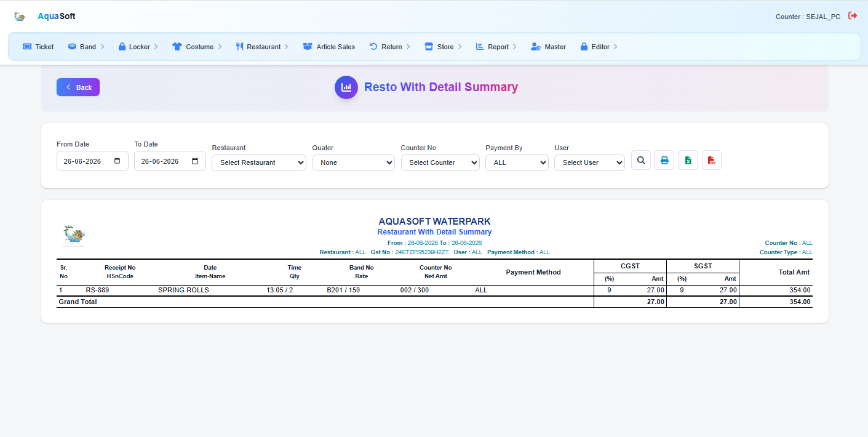Open the Article Sales menu item
This screenshot has height=437, width=868.
point(329,47)
